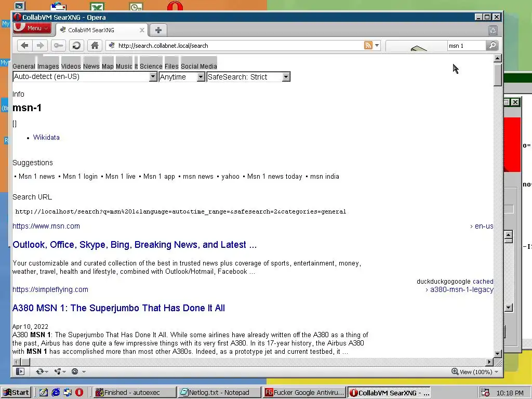Click the a380-msn-1-legacy breadcrumb link
The image size is (532, 399).
click(461, 289)
